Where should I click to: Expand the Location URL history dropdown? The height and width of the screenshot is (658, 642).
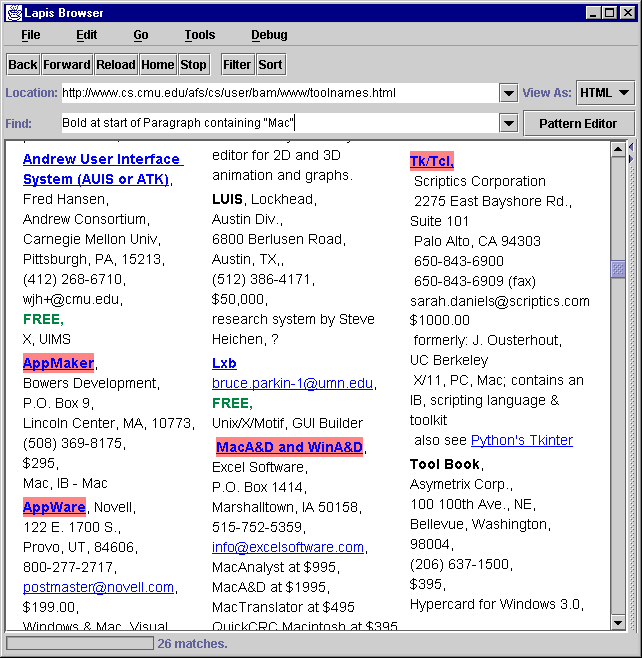(508, 93)
